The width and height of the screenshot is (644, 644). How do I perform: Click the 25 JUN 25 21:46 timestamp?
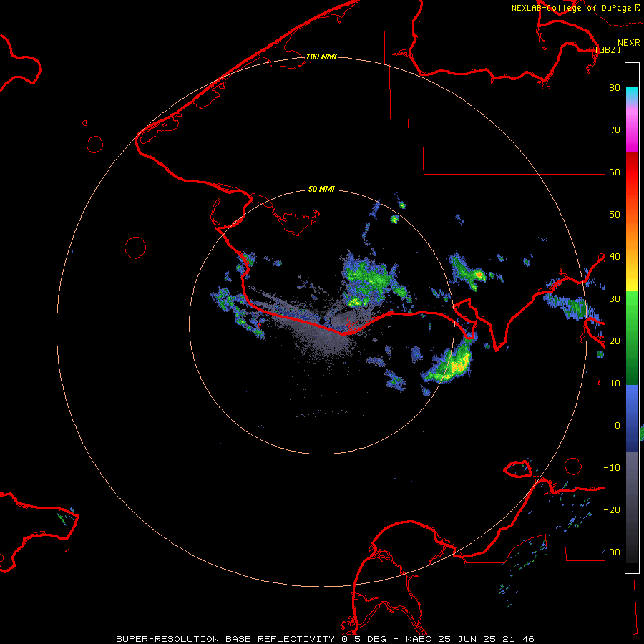pyautogui.click(x=487, y=639)
